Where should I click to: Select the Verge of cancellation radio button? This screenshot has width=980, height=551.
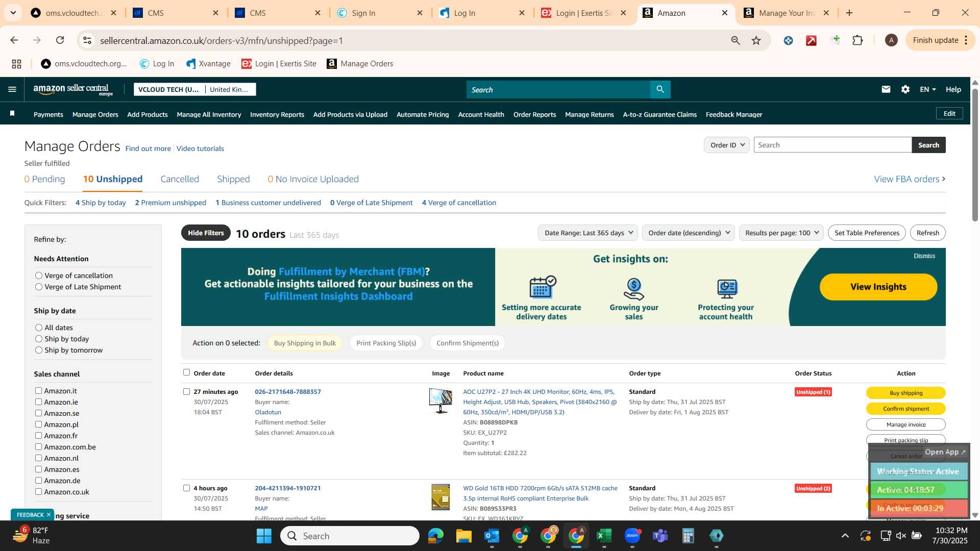click(38, 275)
